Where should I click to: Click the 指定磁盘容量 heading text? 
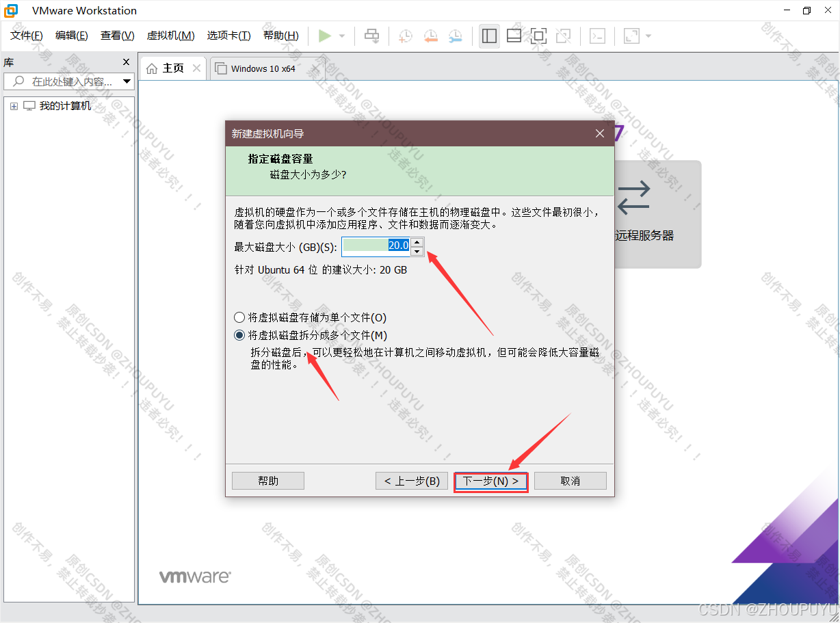tap(280, 159)
